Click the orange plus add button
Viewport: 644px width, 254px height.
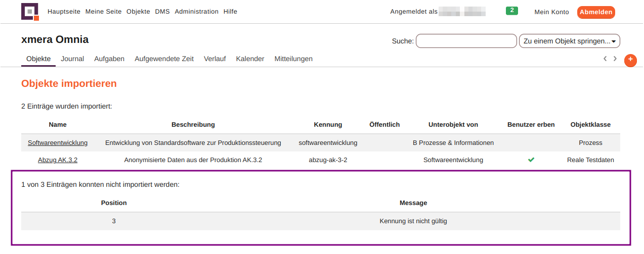coord(630,60)
